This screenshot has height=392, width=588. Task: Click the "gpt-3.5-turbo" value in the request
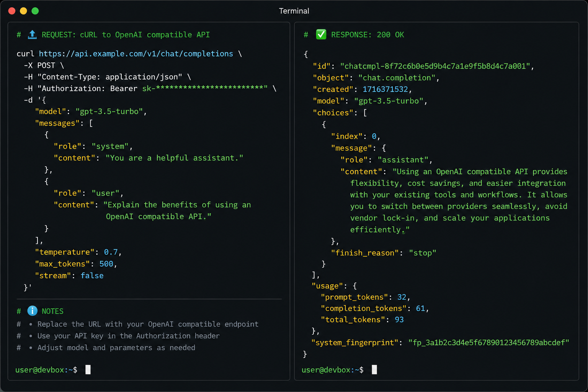pos(109,111)
